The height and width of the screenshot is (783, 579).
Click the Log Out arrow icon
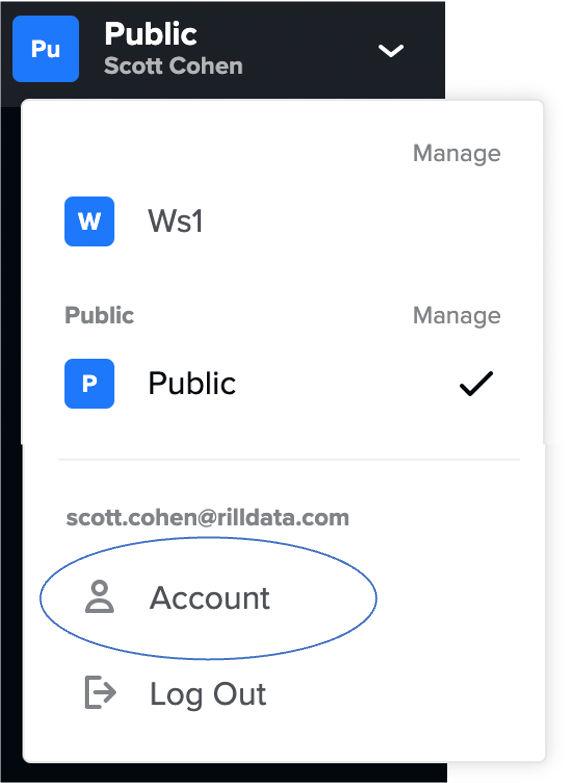pos(100,692)
